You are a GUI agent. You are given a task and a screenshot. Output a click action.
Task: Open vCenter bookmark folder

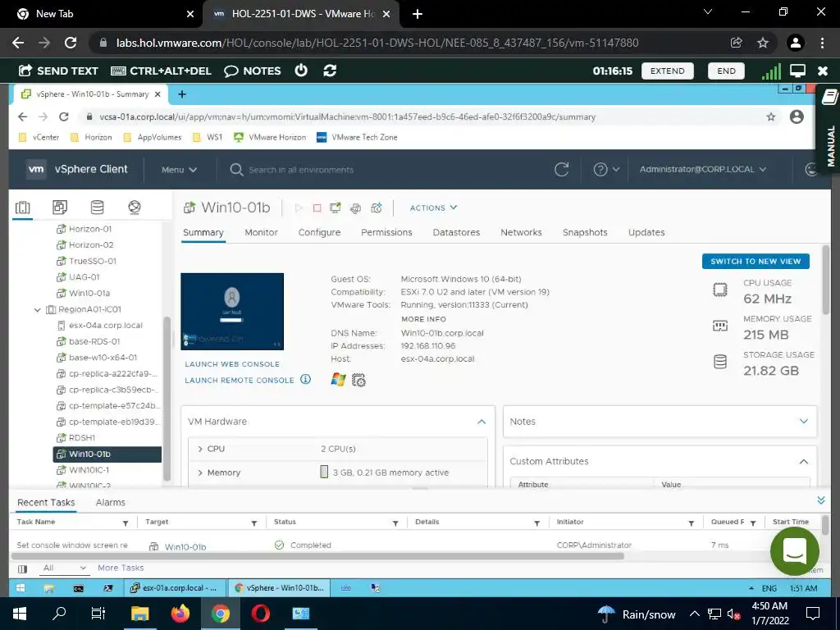click(39, 137)
